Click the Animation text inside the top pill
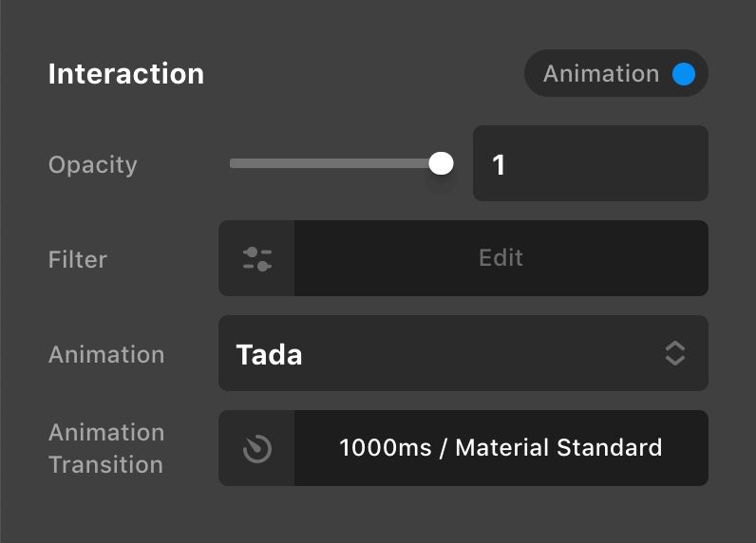Screen dimensions: 756x543 600,74
